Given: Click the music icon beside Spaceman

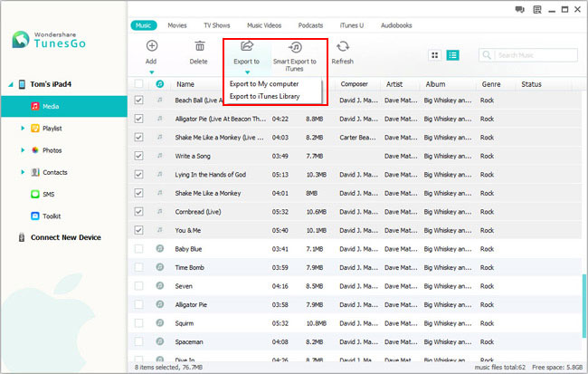Looking at the screenshot, I should 160,341.
